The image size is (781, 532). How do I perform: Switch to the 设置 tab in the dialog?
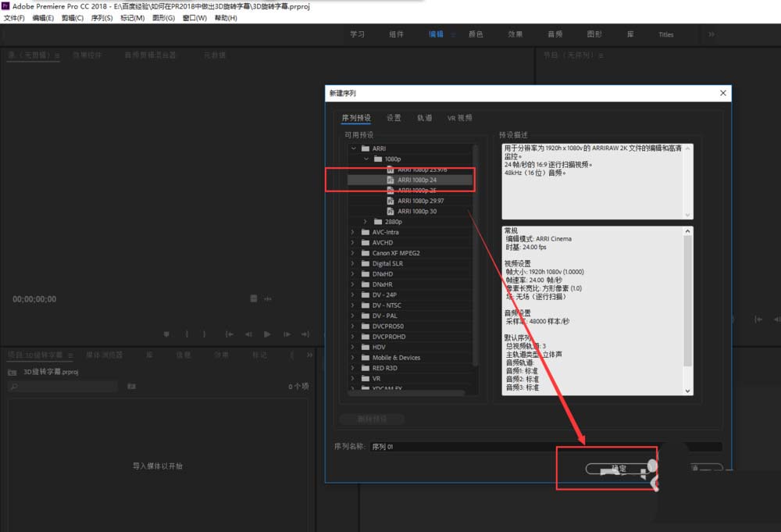pyautogui.click(x=394, y=117)
